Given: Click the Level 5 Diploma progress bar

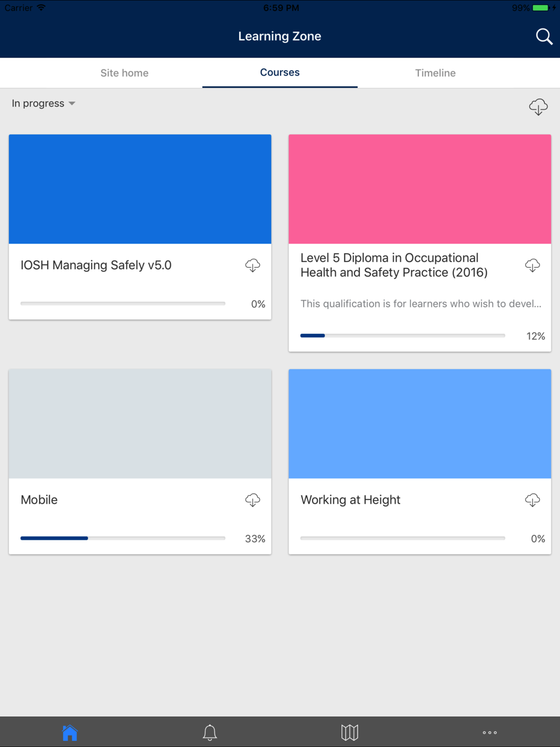Looking at the screenshot, I should [403, 335].
